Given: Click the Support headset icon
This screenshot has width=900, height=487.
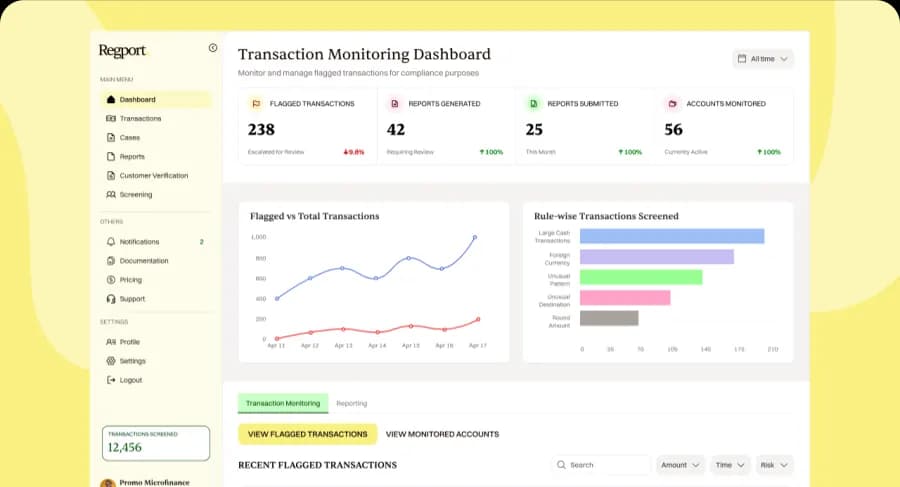Looking at the screenshot, I should pyautogui.click(x=111, y=299).
